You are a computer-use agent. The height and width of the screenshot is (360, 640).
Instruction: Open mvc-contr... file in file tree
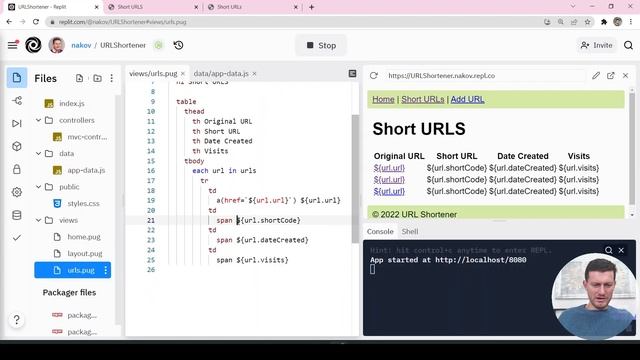coord(87,137)
